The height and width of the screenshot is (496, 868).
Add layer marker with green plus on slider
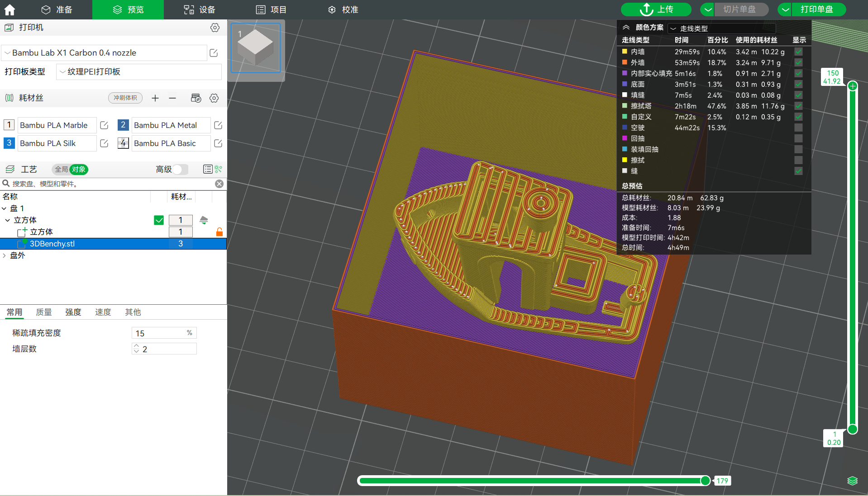coord(853,86)
